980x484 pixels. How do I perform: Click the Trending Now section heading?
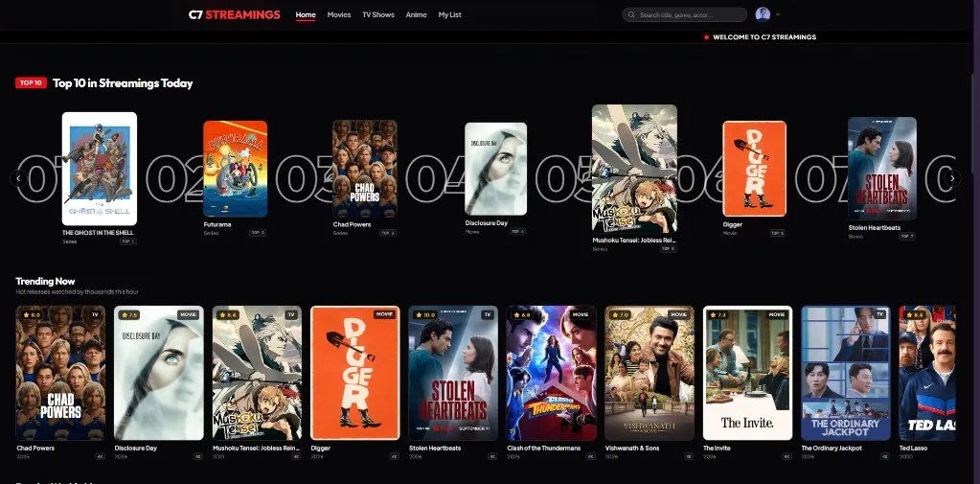pyautogui.click(x=45, y=281)
